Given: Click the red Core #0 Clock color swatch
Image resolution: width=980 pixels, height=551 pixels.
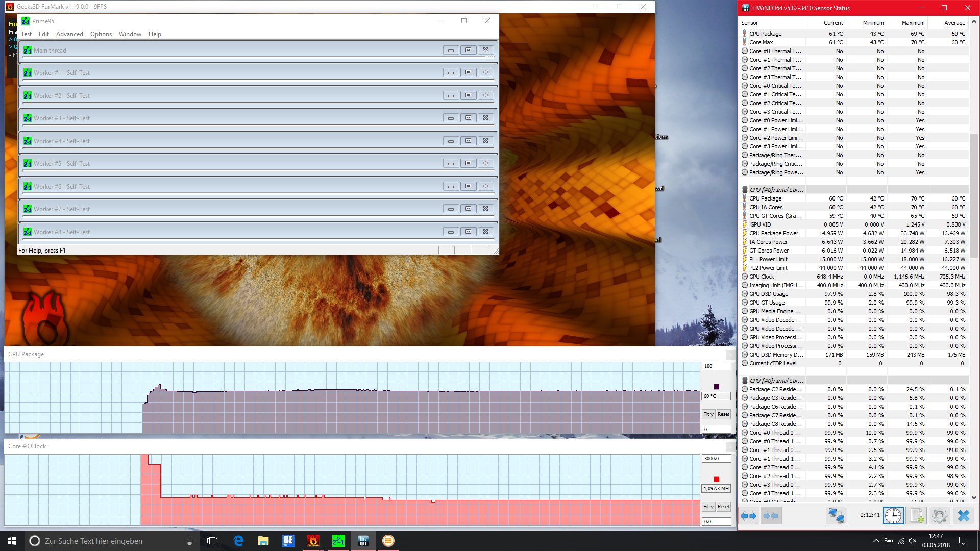Looking at the screenshot, I should tap(716, 479).
